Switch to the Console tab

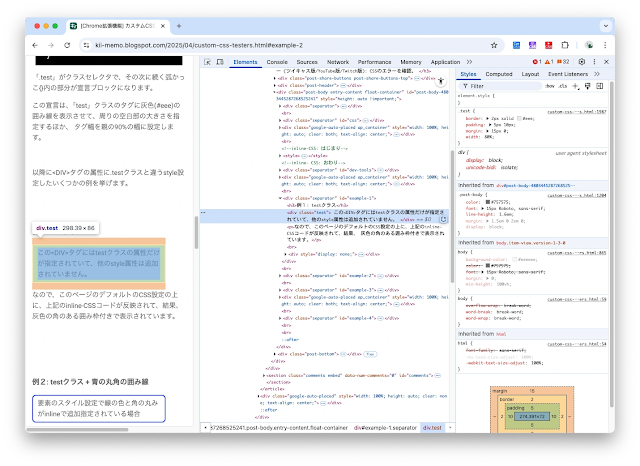[277, 62]
